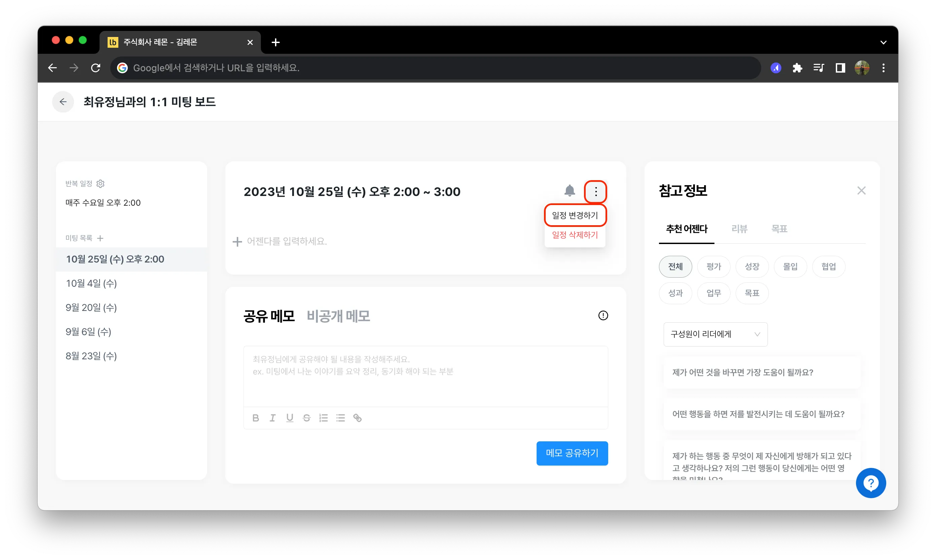Select the 전체 filter chip
The image size is (936, 560).
coord(675,267)
